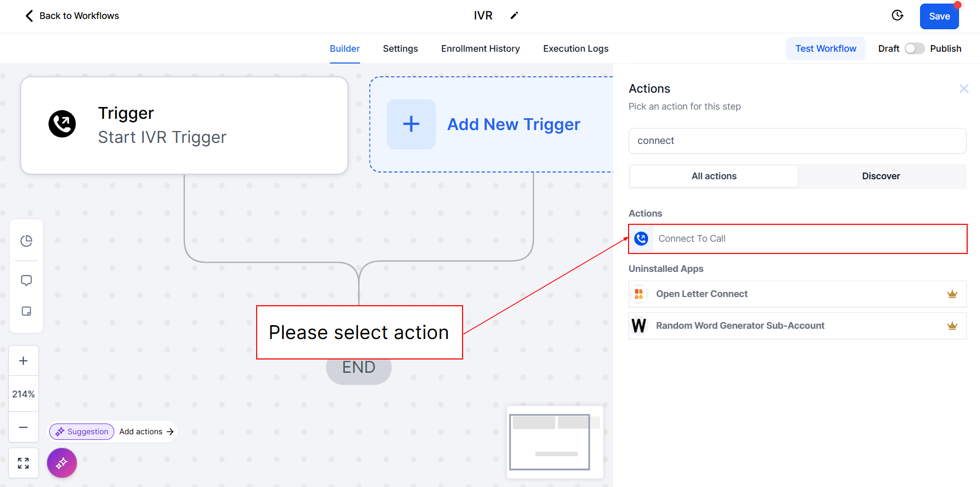Image resolution: width=980 pixels, height=487 pixels.
Task: Click the action search field
Action: [x=797, y=141]
